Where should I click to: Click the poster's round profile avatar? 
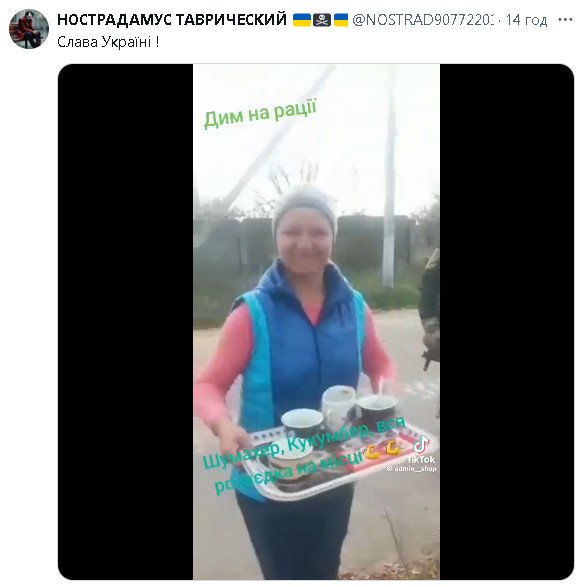pos(29,29)
